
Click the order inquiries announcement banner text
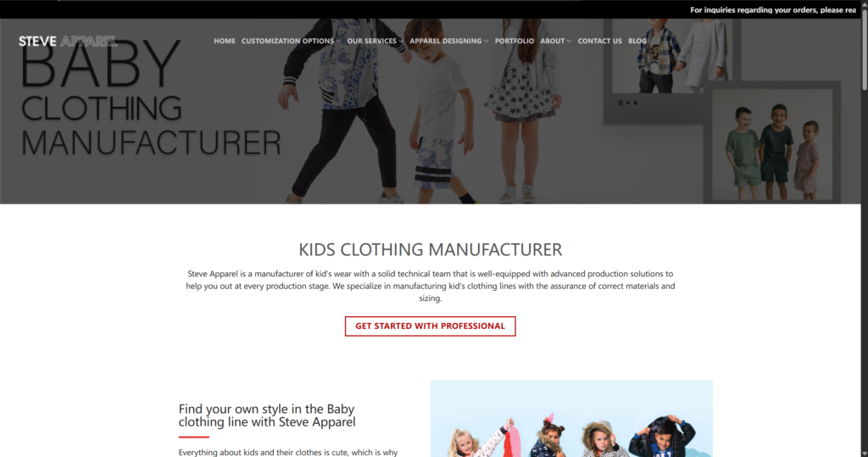[x=773, y=10]
